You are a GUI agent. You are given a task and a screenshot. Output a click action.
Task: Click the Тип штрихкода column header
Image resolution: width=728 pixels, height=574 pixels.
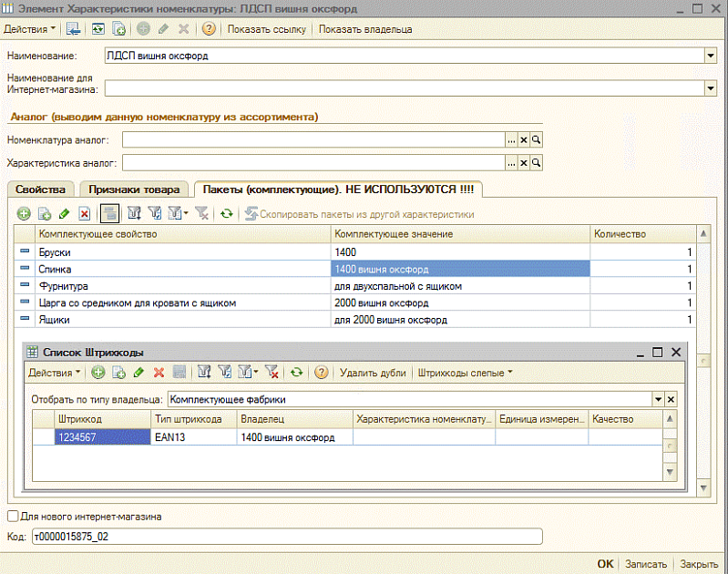193,419
